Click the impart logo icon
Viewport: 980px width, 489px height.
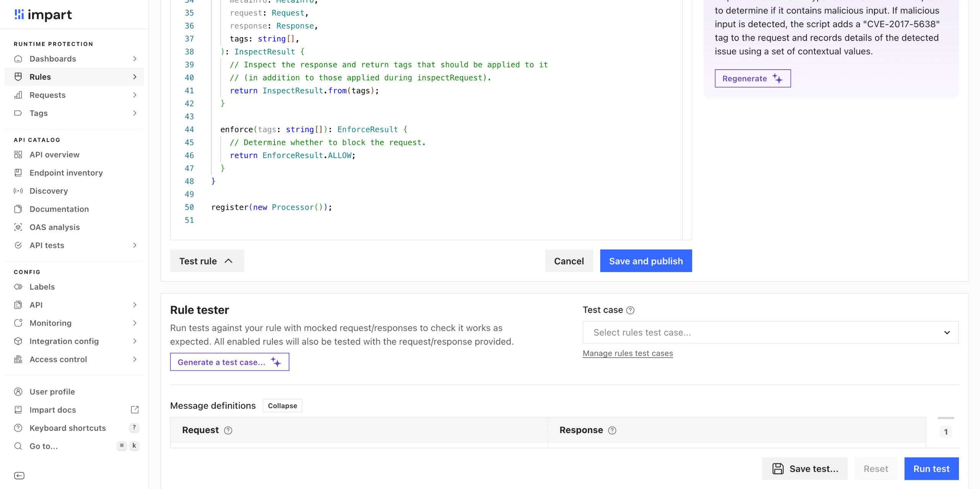point(19,15)
